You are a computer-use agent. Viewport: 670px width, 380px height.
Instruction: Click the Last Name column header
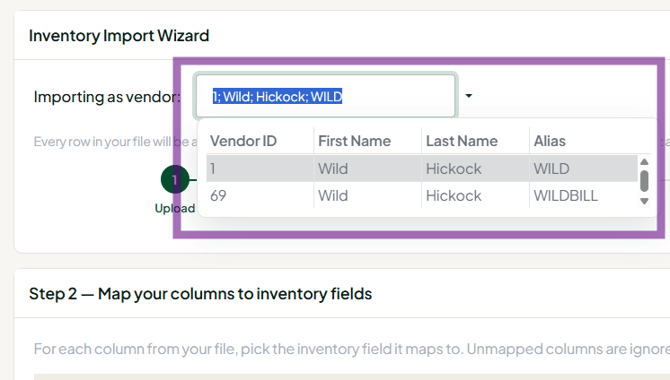[461, 141]
